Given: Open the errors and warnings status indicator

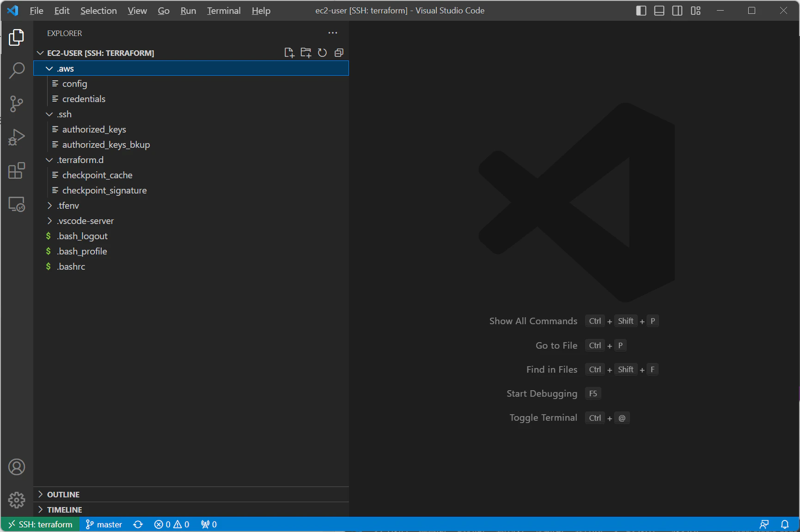Looking at the screenshot, I should (172, 524).
